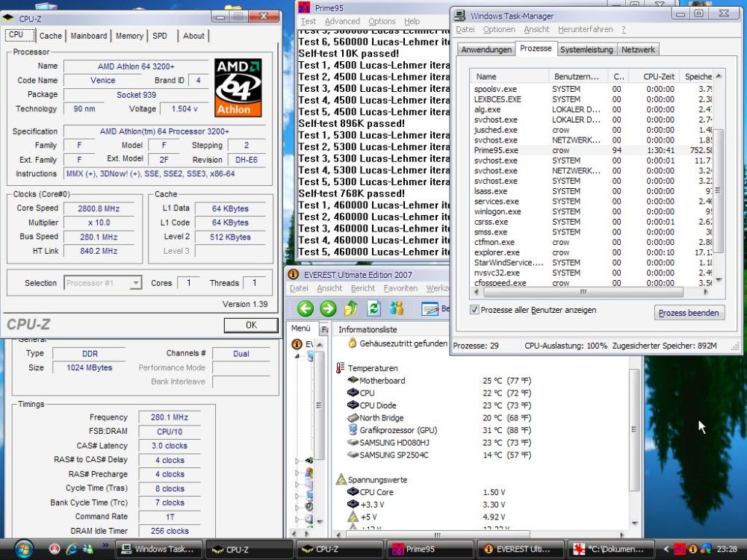Select explorer.exe process row
Screen dimensions: 747x560
coord(591,252)
